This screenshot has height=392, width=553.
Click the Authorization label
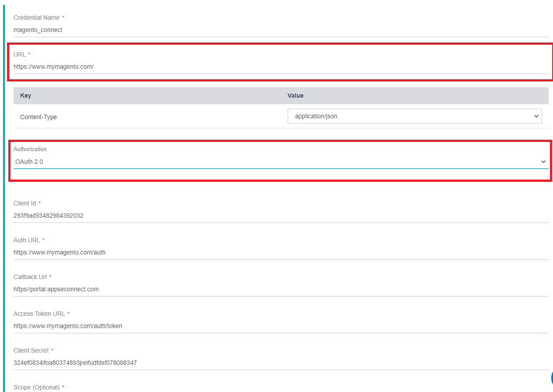(x=30, y=149)
